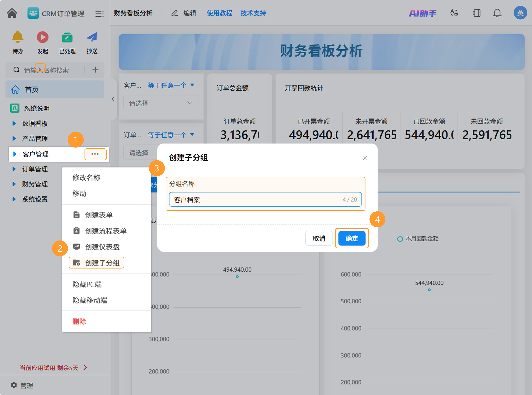Screen dimensions: 532x395
Task: Click the 编辑 pencil icon
Action: [x=175, y=13]
